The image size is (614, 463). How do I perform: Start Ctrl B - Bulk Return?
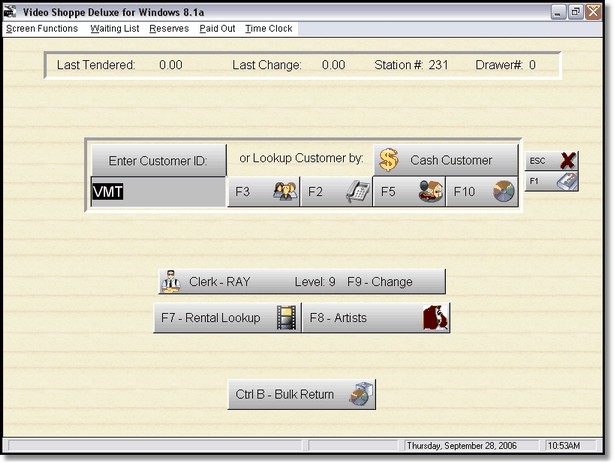click(x=302, y=394)
